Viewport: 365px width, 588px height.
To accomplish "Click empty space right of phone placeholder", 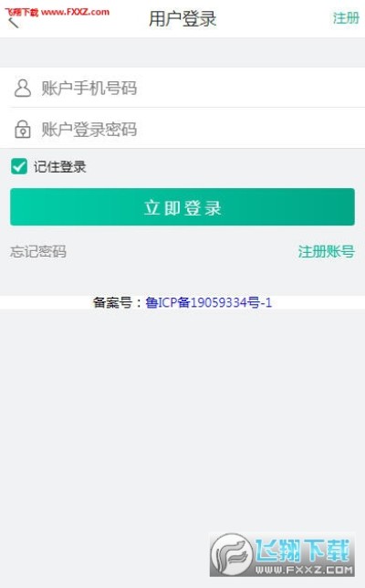I will (x=251, y=89).
